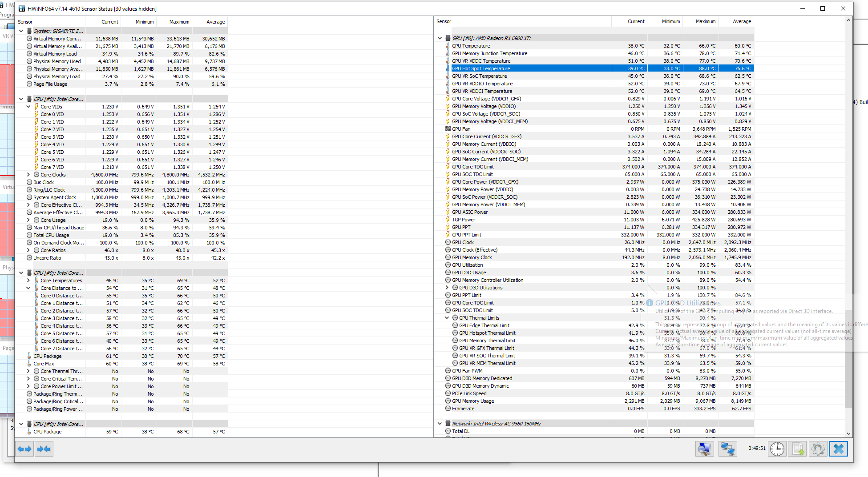The height and width of the screenshot is (477, 868).
Task: Click the chip icon of Network Intel Wireless-AC group
Action: pos(448,424)
